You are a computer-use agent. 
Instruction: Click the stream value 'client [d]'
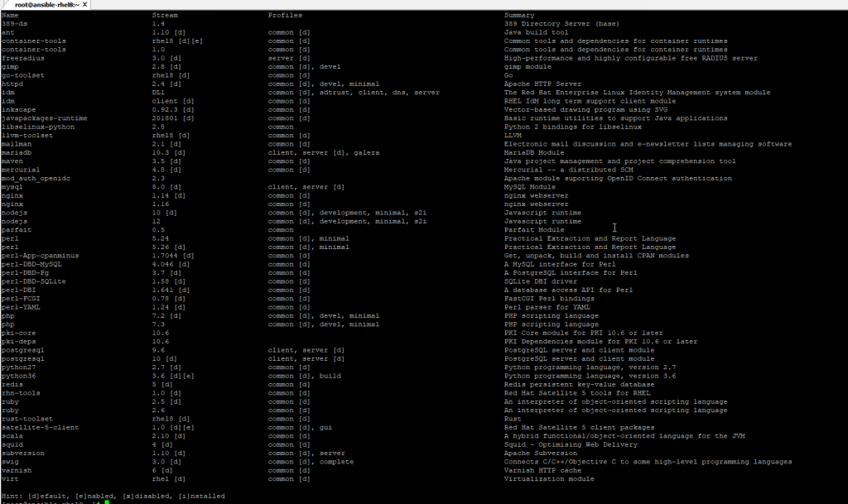click(x=173, y=102)
